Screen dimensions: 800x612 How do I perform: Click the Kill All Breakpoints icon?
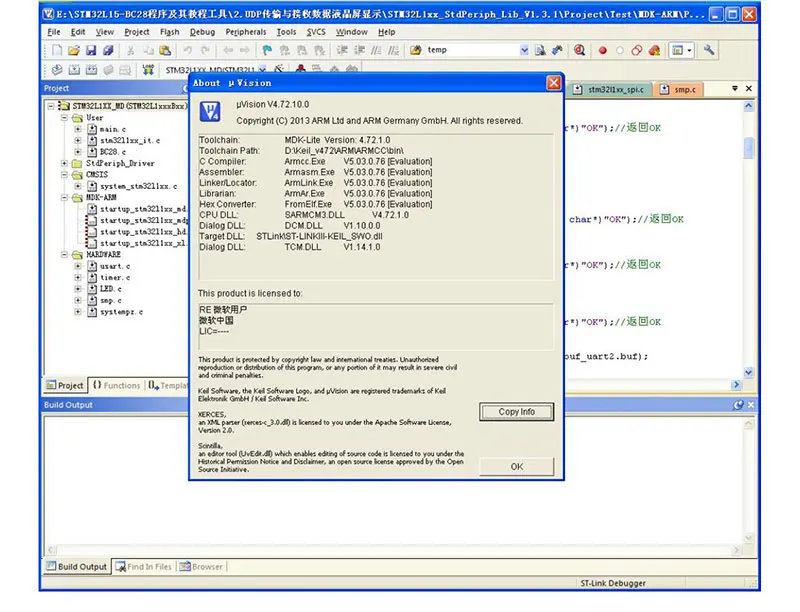point(654,50)
